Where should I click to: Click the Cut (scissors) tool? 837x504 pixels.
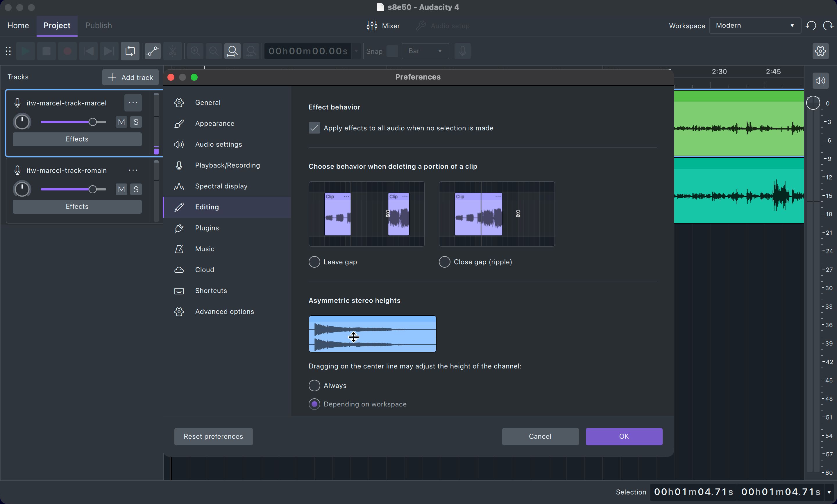[172, 51]
